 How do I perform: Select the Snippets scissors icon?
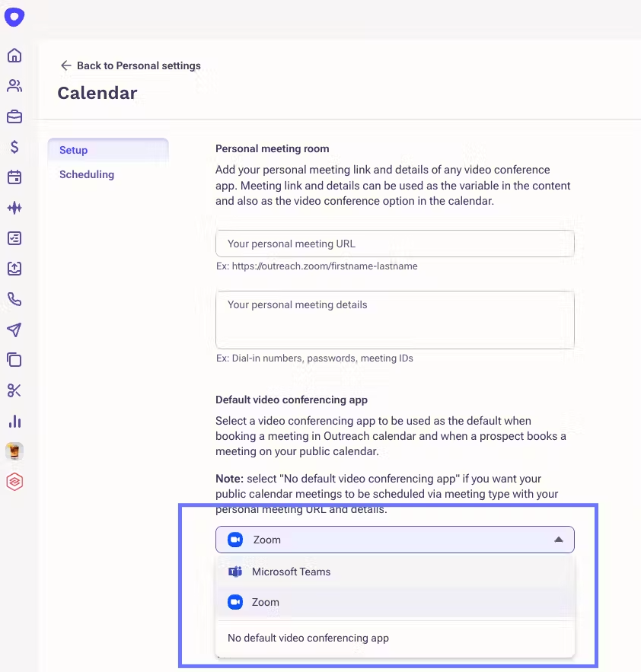[14, 390]
